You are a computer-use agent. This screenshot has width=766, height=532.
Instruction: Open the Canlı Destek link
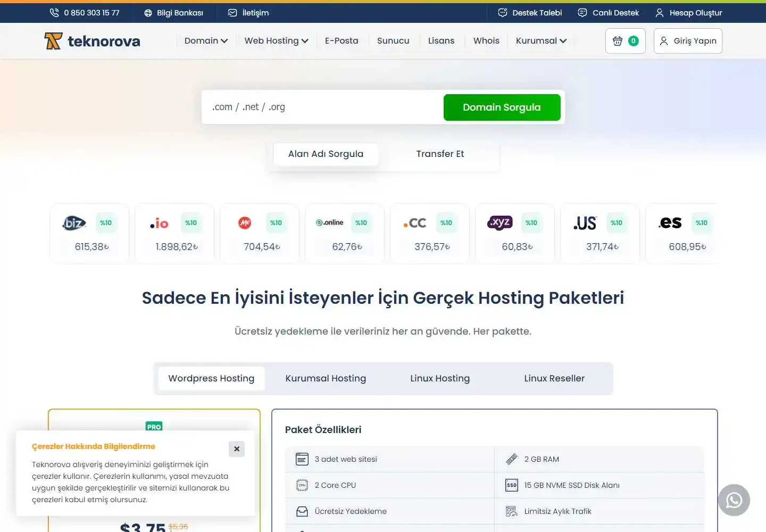tap(609, 13)
